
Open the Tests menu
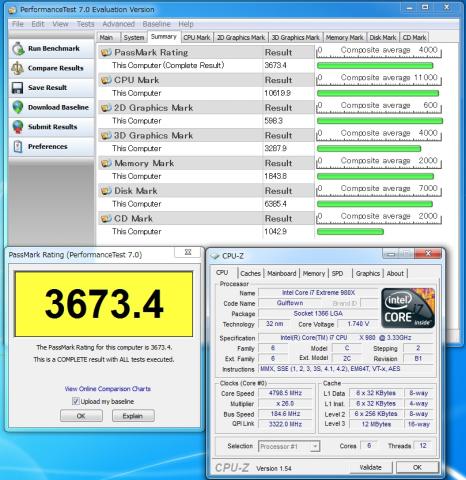(85, 24)
